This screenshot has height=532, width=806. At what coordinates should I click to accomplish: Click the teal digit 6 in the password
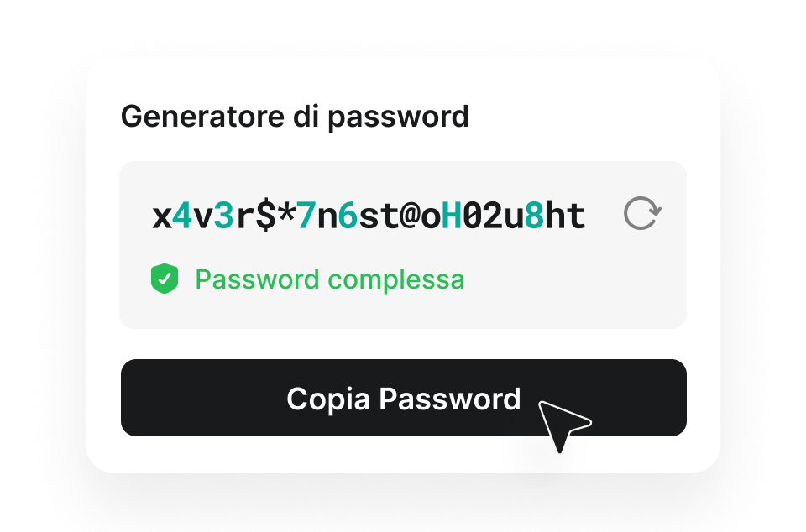[348, 216]
